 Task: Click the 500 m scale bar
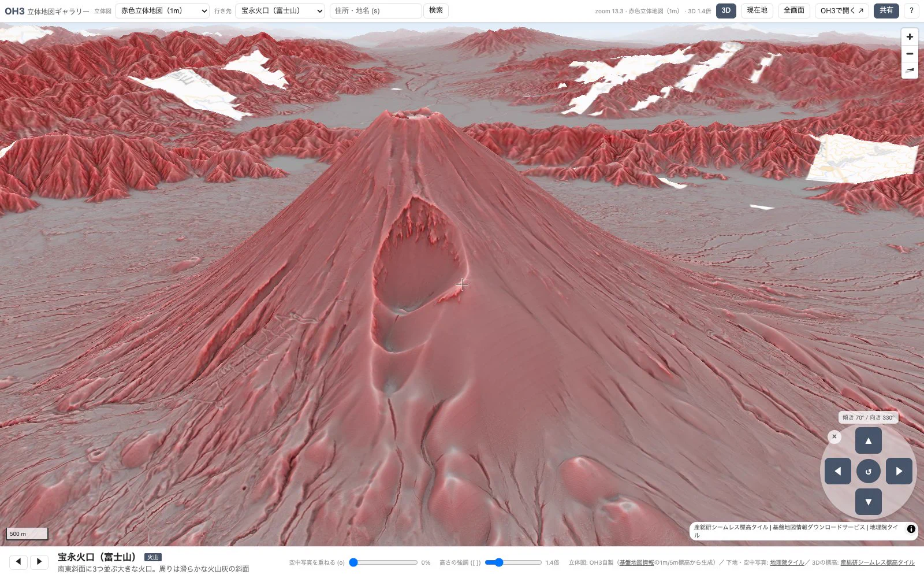tap(27, 533)
